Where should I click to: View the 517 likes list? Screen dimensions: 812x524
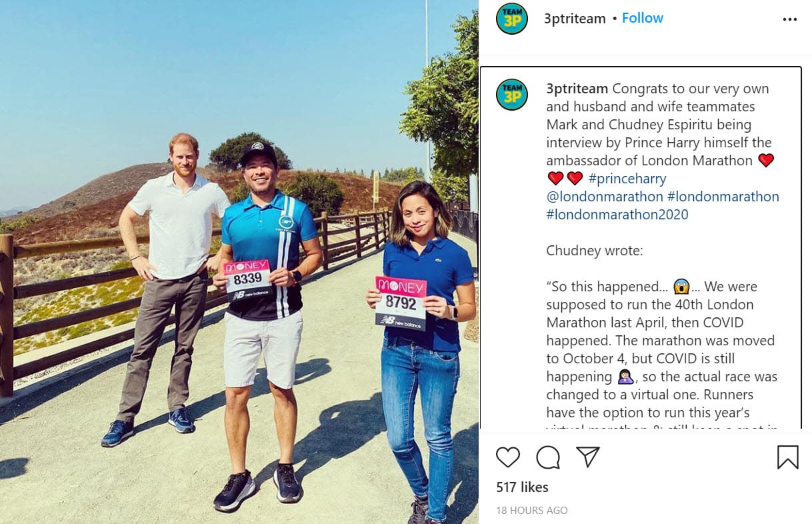522,487
